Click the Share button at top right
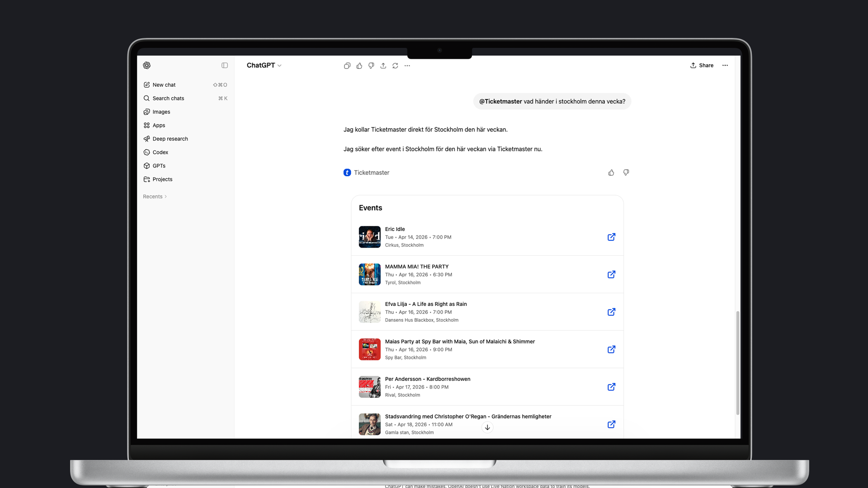 point(702,66)
